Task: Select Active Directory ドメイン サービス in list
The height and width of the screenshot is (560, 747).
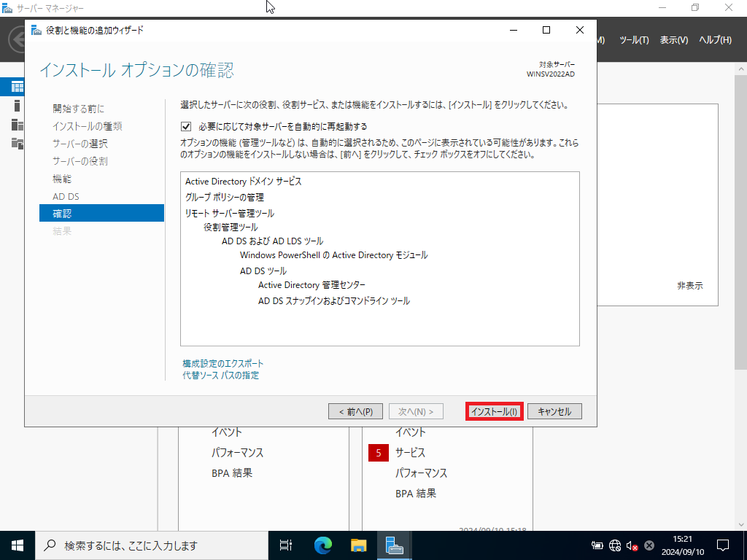Action: pos(244,182)
